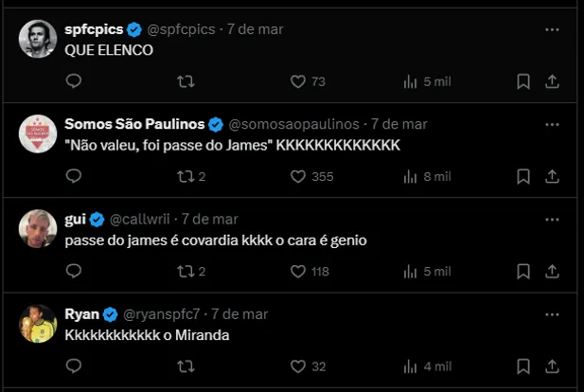Reply to gui's tweet

click(74, 272)
